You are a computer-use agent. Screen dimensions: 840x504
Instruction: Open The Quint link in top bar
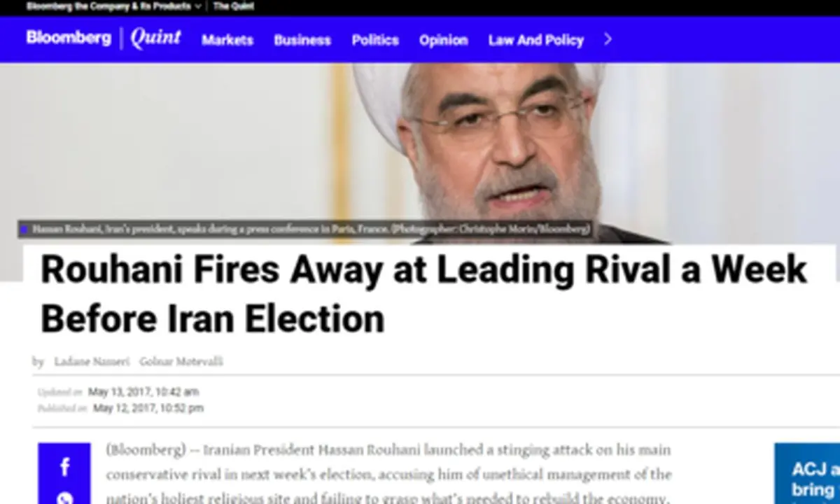[x=234, y=6]
